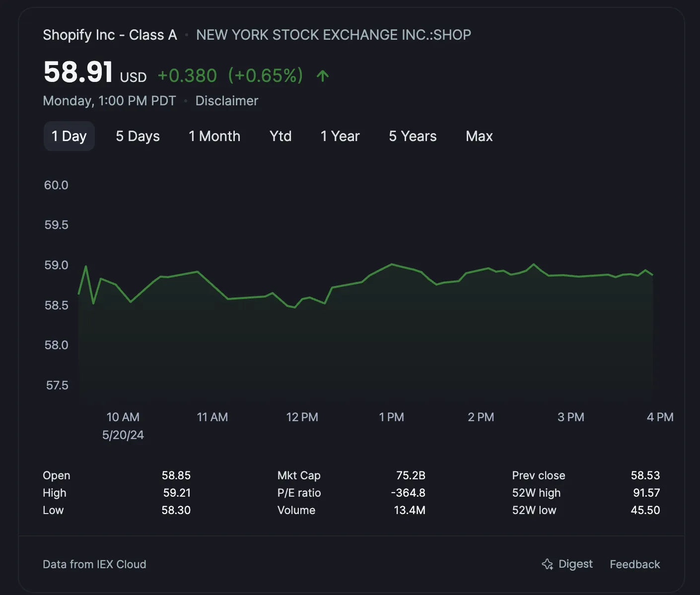The width and height of the screenshot is (700, 595).
Task: Click the 12 PM axis label
Action: (302, 417)
